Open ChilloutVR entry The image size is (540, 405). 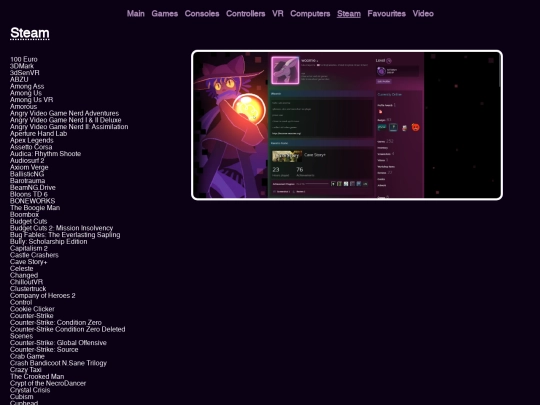pos(26,282)
